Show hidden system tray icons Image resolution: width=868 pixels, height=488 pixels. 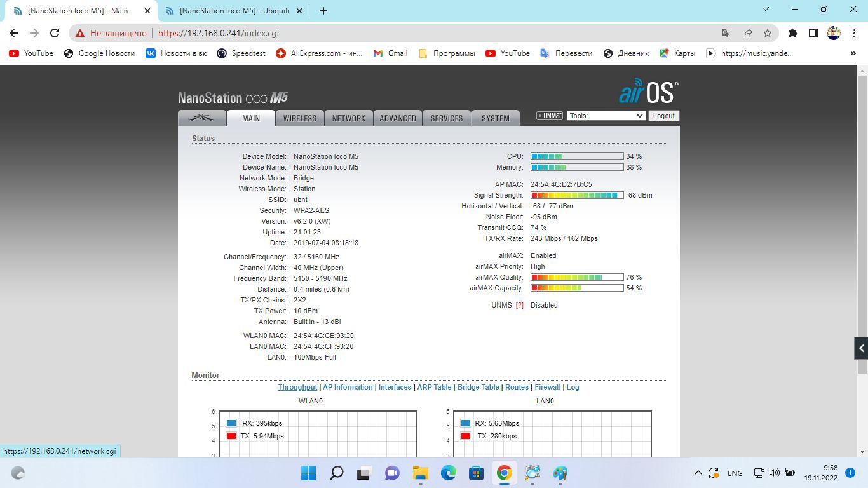[x=698, y=473]
